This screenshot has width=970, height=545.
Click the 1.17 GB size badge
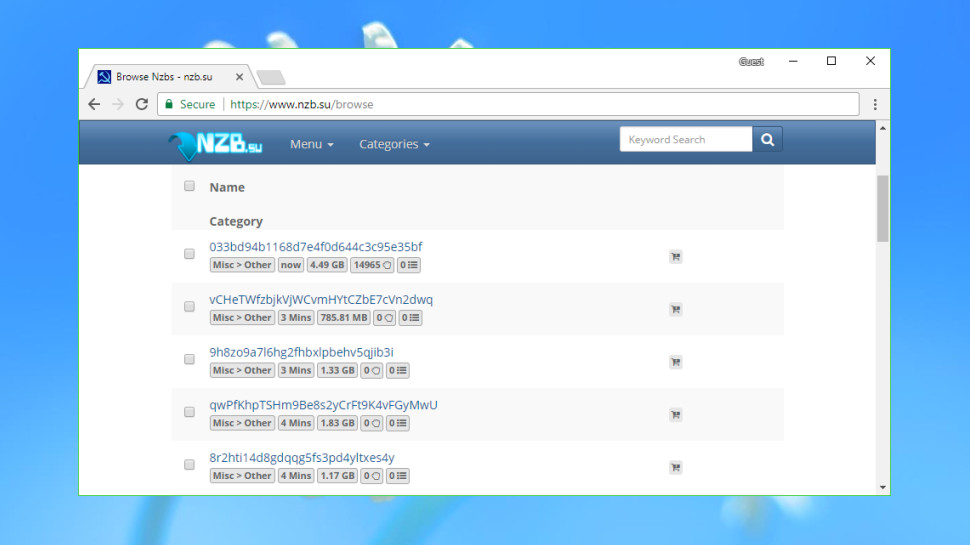coord(337,475)
